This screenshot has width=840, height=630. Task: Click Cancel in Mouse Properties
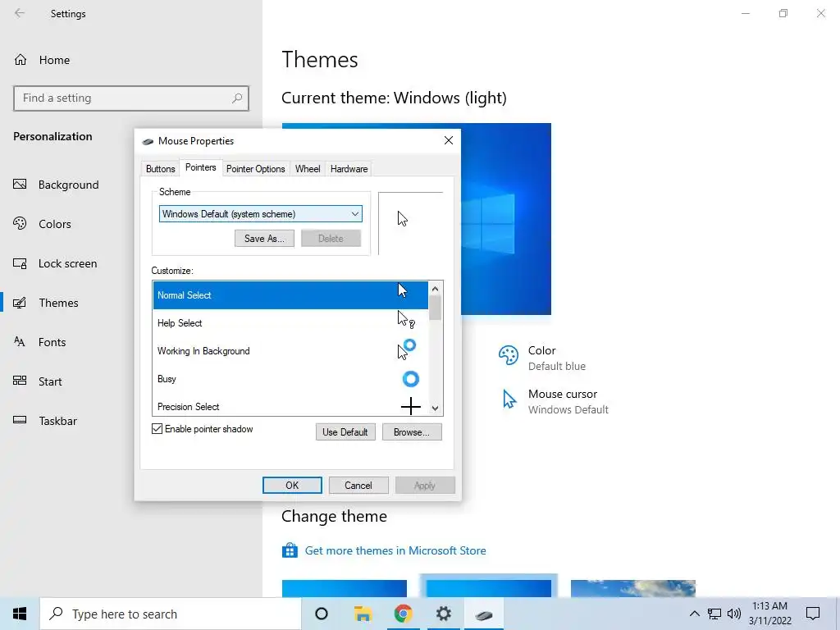pos(358,486)
